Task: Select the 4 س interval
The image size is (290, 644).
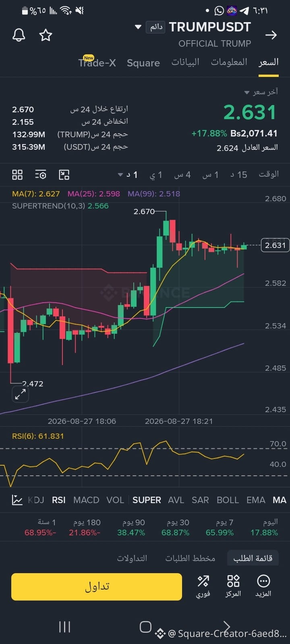Action: coord(182,175)
